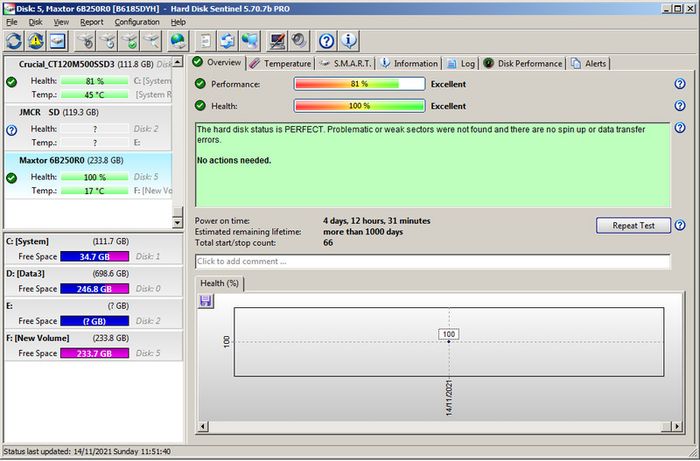Screen dimensions: 700x461
Task: Click help icon beside the Health bar
Action: point(679,105)
